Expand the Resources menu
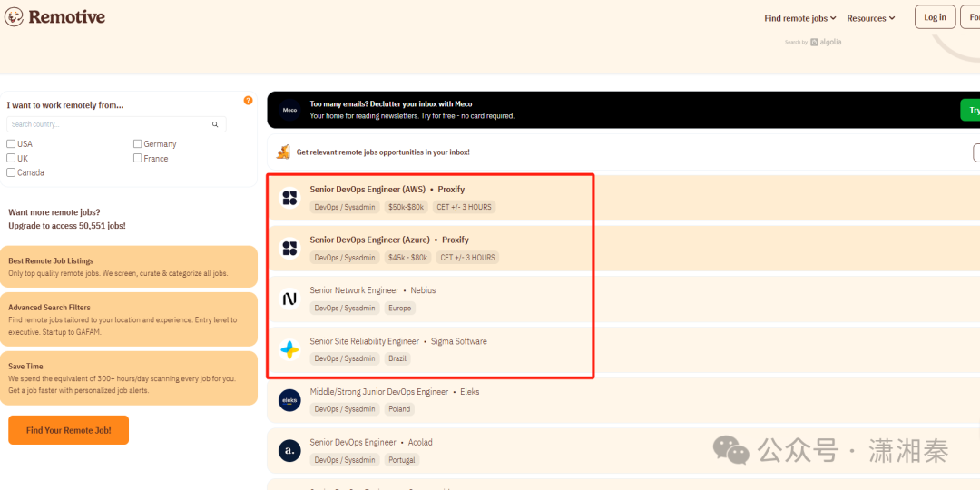980x490 pixels. (870, 18)
